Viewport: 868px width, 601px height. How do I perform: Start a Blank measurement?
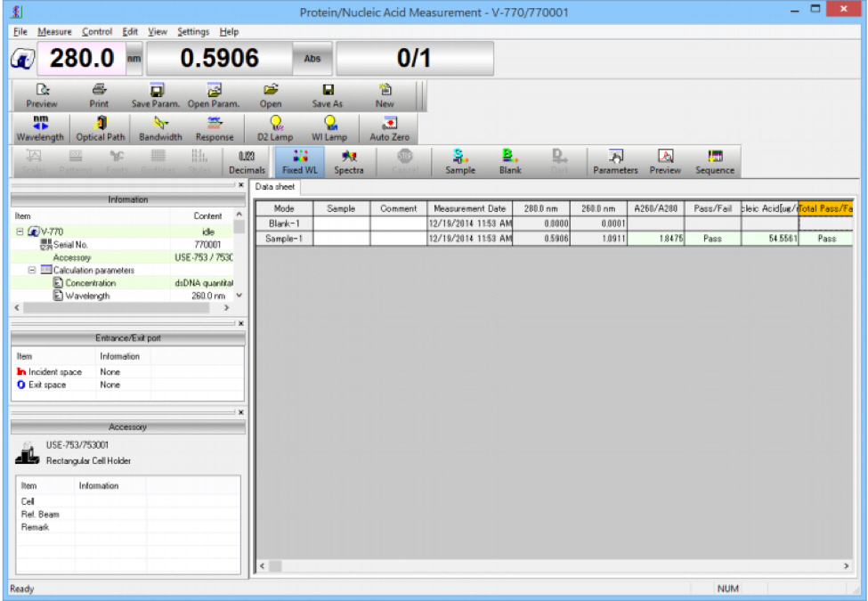510,161
